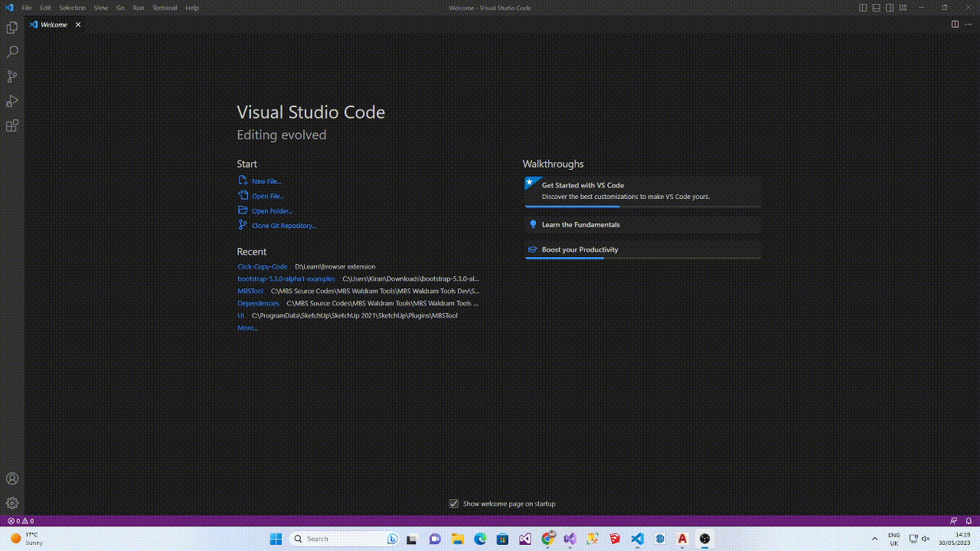Open the Windows Start menu
This screenshot has width=980, height=551.
(x=276, y=539)
